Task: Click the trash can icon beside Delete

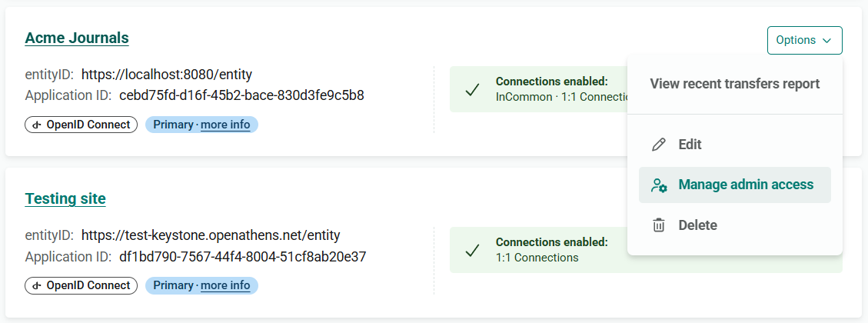Action: pos(659,225)
